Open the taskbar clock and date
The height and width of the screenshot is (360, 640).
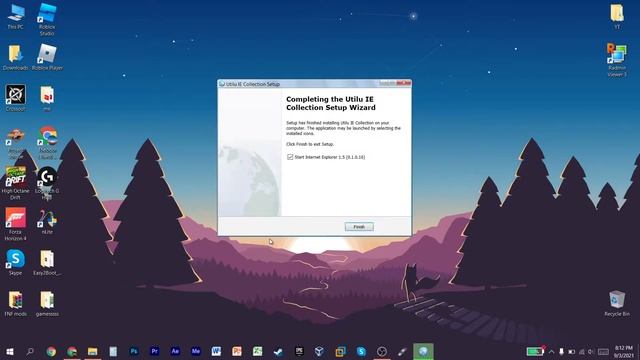tap(624, 352)
